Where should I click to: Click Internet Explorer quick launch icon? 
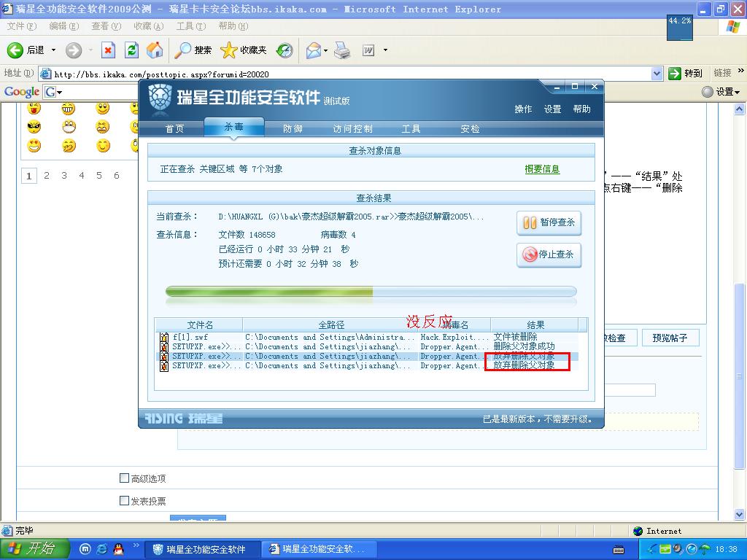coord(101,549)
